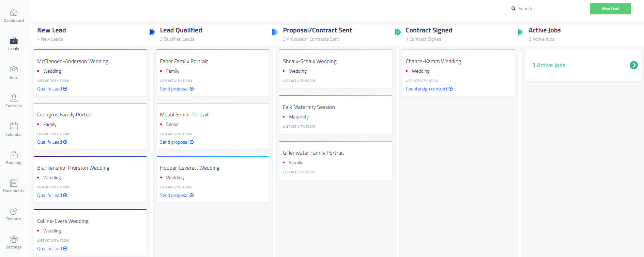The image size is (644, 257).
Task: Open Contacts from the sidebar
Action: 14,98
